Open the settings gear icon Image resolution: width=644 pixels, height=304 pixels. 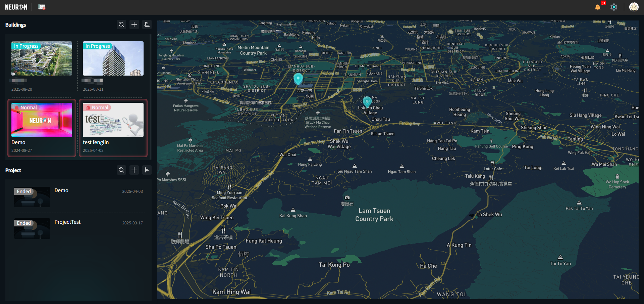click(613, 7)
